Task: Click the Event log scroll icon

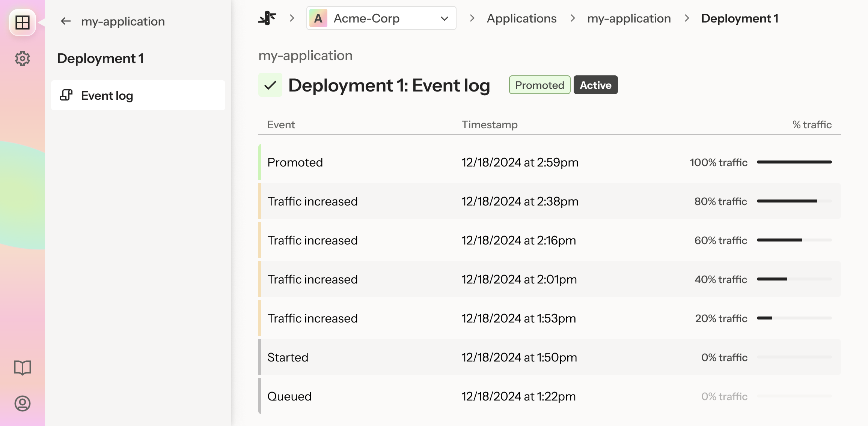Action: pyautogui.click(x=66, y=95)
